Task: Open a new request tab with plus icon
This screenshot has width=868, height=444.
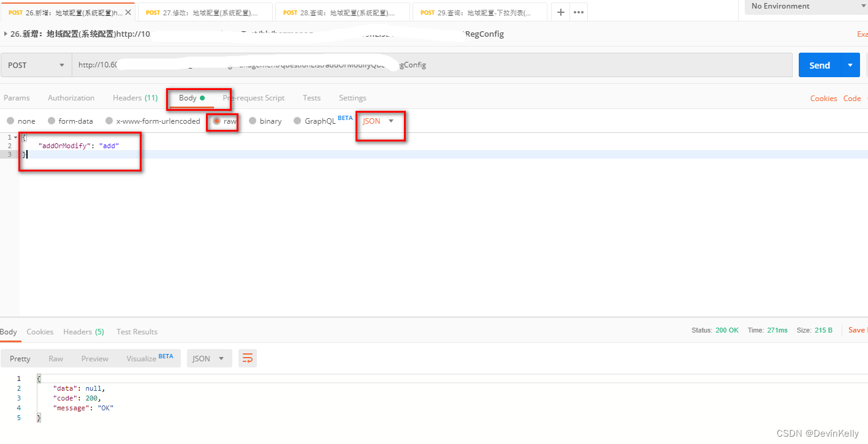Action: click(560, 12)
